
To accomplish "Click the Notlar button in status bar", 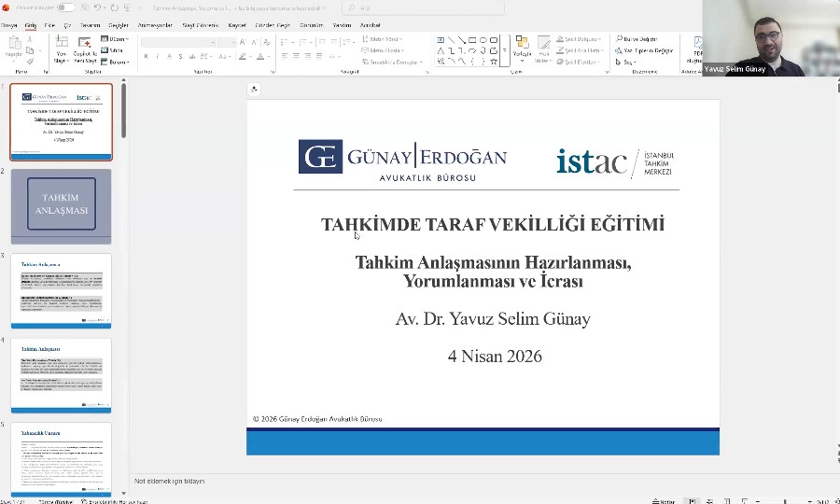I will (664, 501).
